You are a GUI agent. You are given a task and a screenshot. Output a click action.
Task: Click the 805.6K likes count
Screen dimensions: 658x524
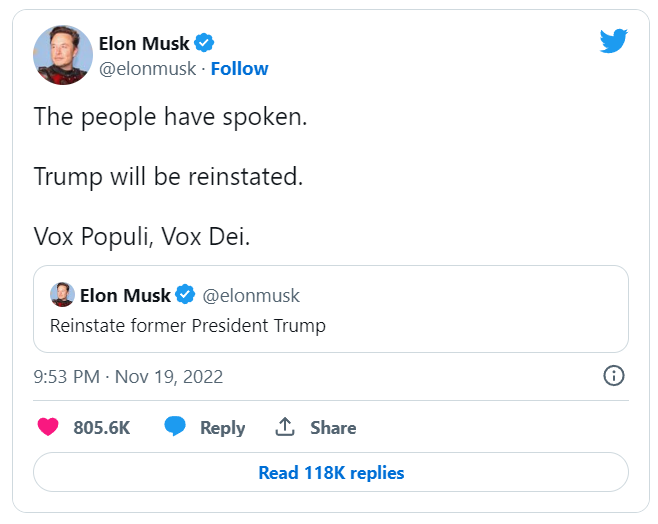click(x=102, y=427)
